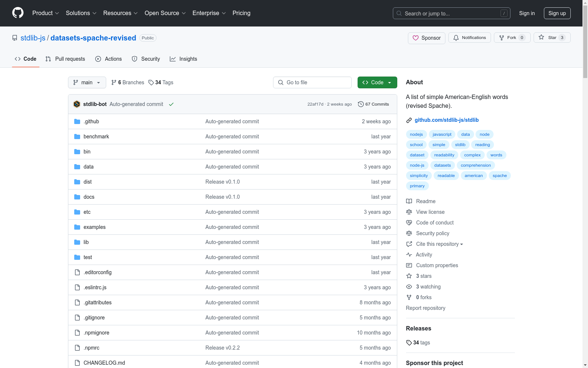Click the commit history clock icon
Viewport: 588px width, 368px height.
pyautogui.click(x=361, y=104)
